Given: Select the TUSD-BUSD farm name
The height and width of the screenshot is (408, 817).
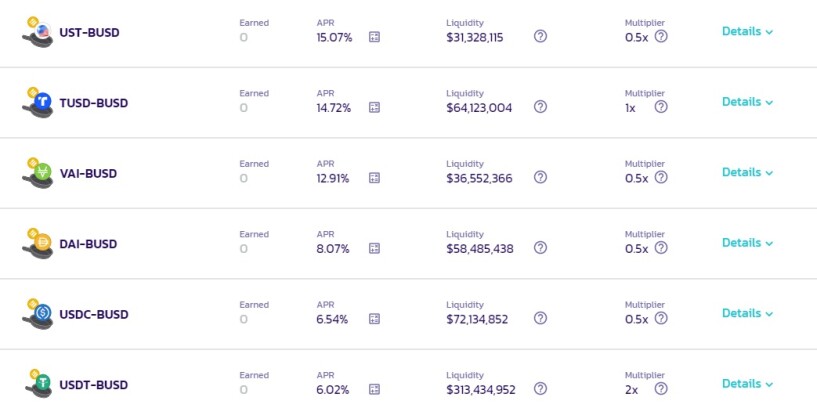Looking at the screenshot, I should click(x=94, y=103).
